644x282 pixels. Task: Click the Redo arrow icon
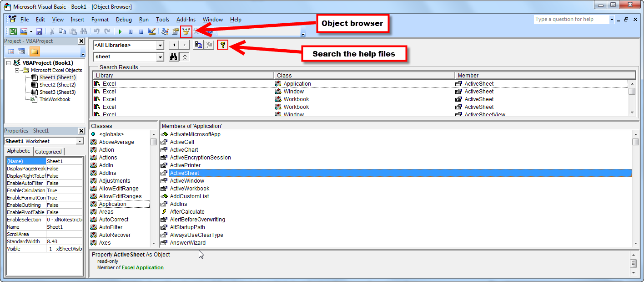pyautogui.click(x=107, y=31)
